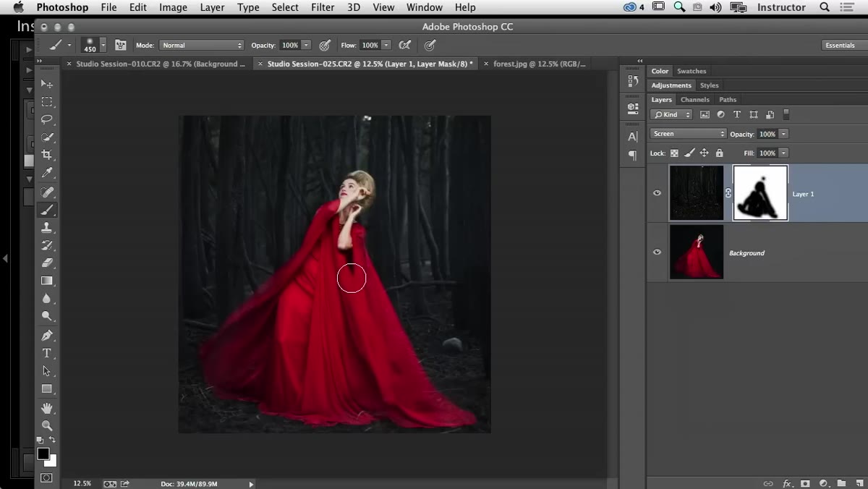Screen dimensions: 868x489
Task: Switch to the Paths tab
Action: [728, 100]
